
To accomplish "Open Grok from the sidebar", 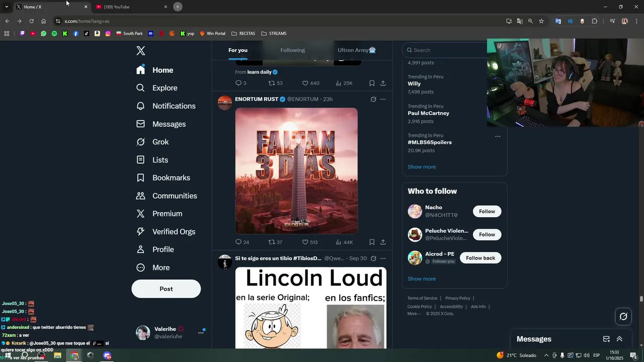I will [152, 142].
